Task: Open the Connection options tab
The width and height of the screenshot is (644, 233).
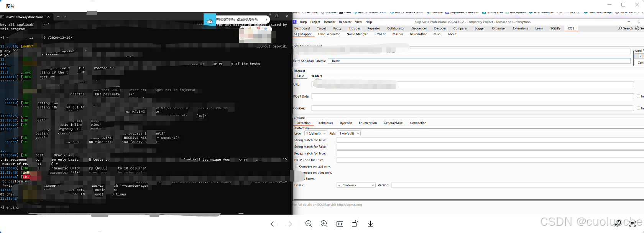Action: [x=418, y=123]
